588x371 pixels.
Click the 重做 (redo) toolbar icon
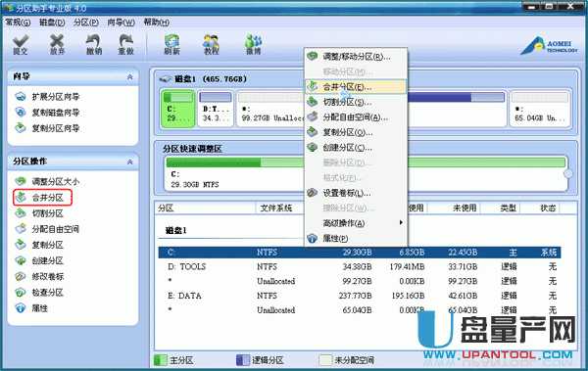[x=126, y=45]
